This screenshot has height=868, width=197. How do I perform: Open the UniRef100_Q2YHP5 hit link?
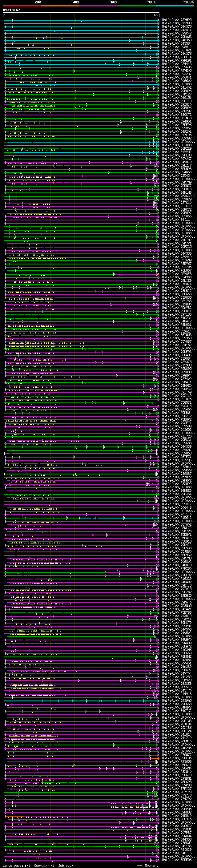pyautogui.click(x=176, y=20)
